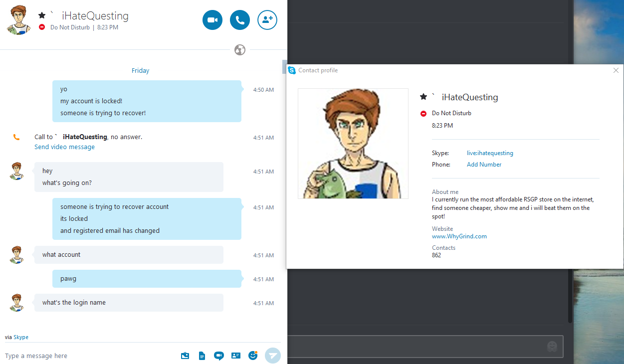Click the send message arrow button
Viewport: 624px width, 364px height.
tap(273, 356)
